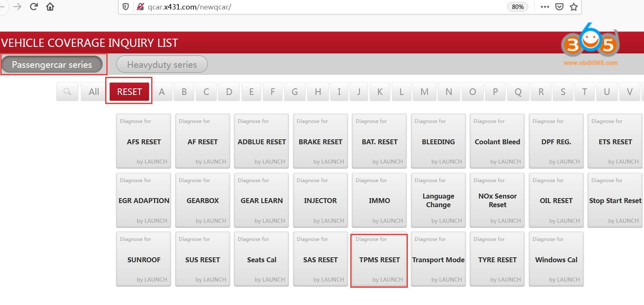This screenshot has width=644, height=305.
Task: Filter brands by letter R
Action: coord(541,92)
